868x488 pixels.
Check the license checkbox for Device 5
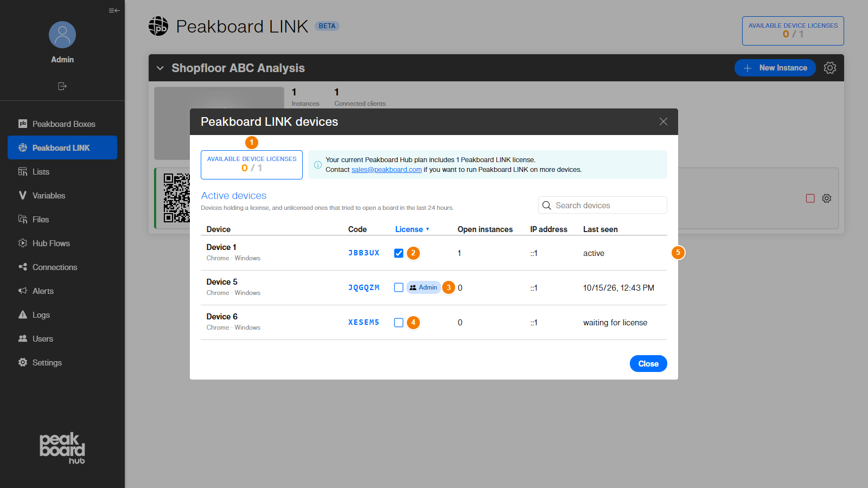(x=399, y=287)
